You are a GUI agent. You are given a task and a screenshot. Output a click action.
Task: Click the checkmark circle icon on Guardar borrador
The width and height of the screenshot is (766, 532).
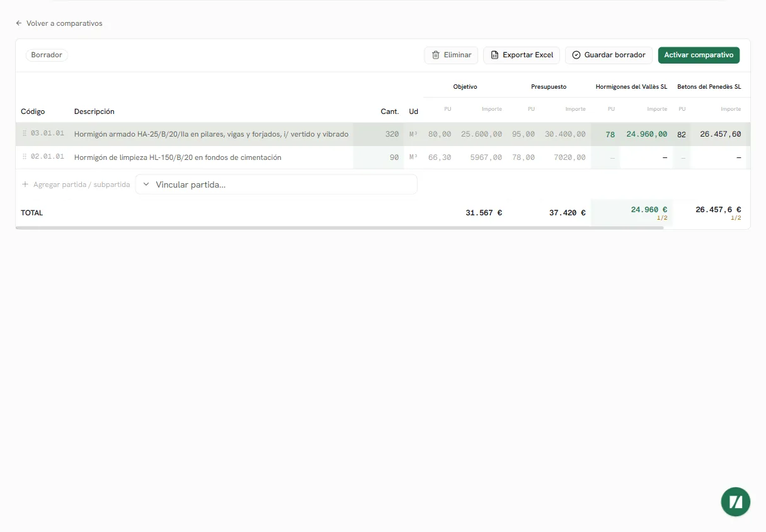[576, 55]
